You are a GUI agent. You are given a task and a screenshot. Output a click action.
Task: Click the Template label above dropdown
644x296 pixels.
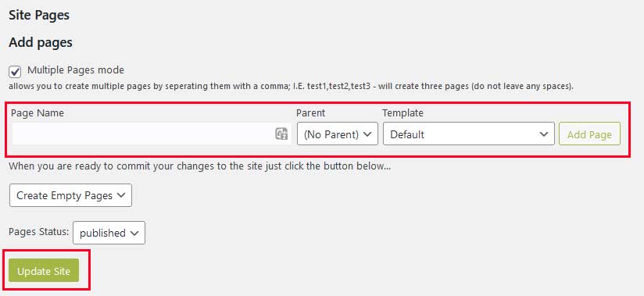point(403,113)
